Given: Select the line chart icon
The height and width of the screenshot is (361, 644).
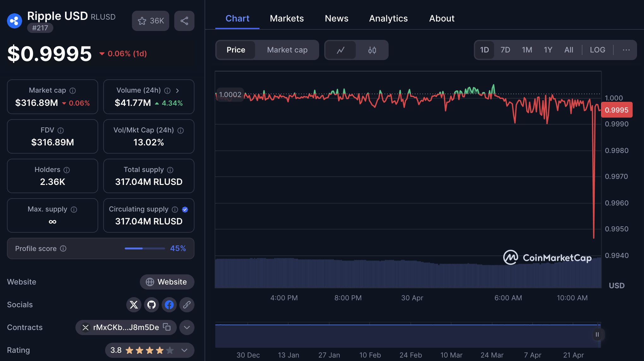Looking at the screenshot, I should [341, 50].
